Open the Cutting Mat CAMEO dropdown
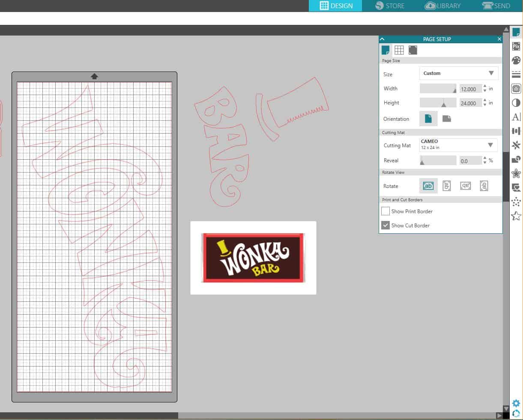 pyautogui.click(x=458, y=144)
